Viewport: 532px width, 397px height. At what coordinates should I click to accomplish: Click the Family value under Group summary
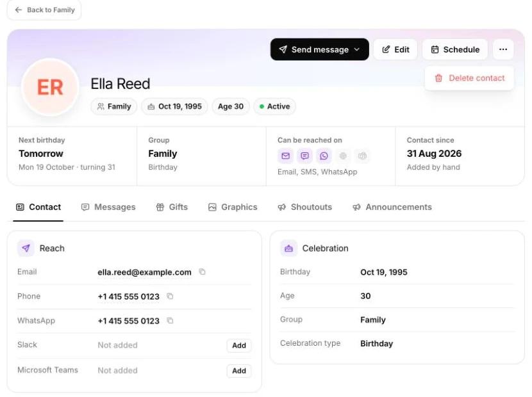pyautogui.click(x=163, y=154)
